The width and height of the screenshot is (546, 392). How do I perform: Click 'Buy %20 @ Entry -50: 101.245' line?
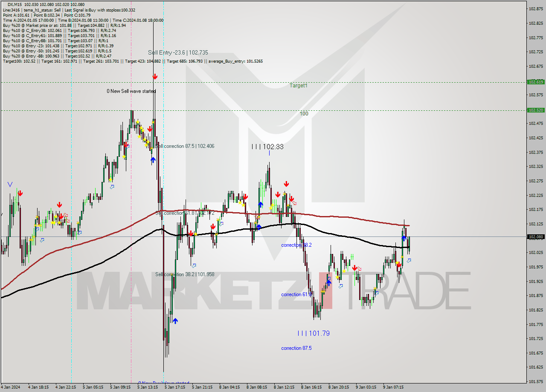(x=57, y=51)
